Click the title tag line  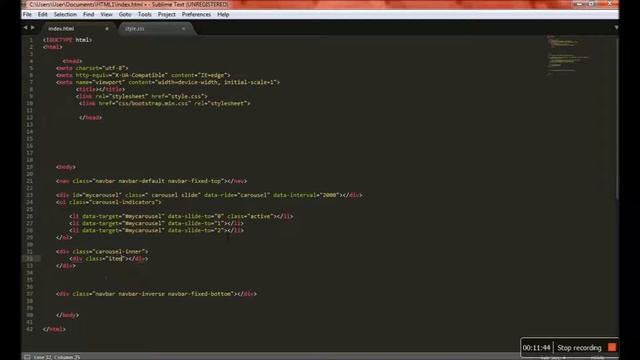point(100,89)
